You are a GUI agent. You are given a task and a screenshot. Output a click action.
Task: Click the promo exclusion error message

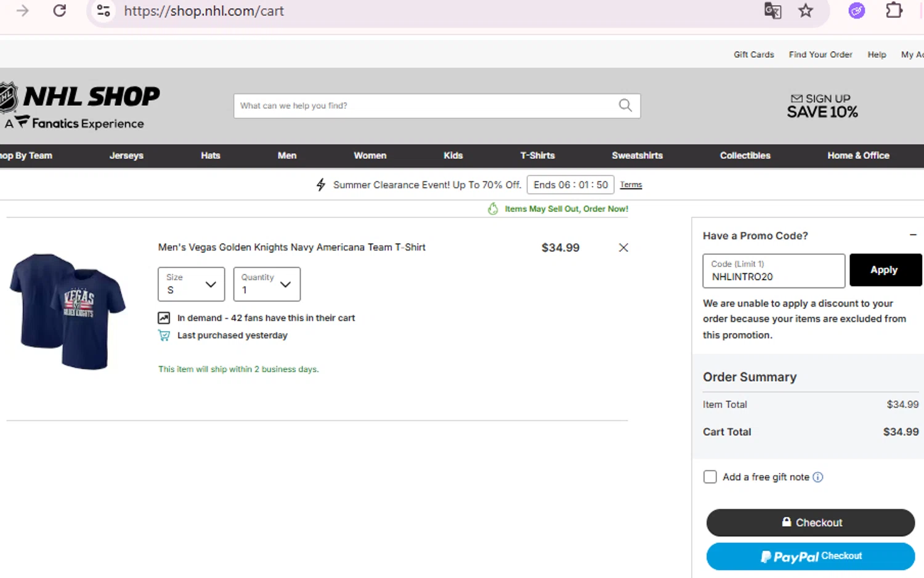pos(804,319)
